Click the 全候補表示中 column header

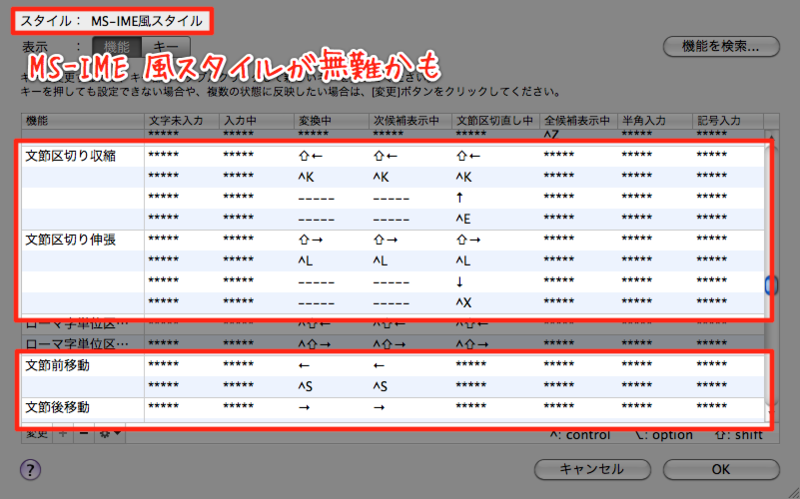pos(579,121)
